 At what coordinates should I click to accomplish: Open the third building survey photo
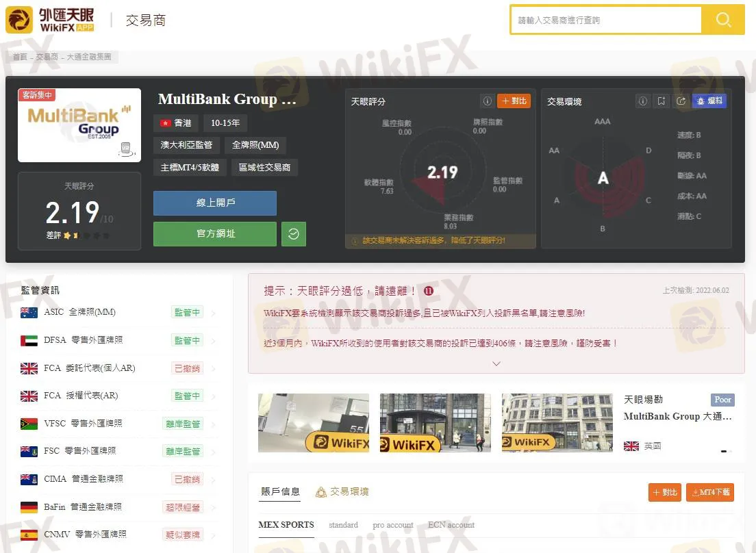(557, 423)
